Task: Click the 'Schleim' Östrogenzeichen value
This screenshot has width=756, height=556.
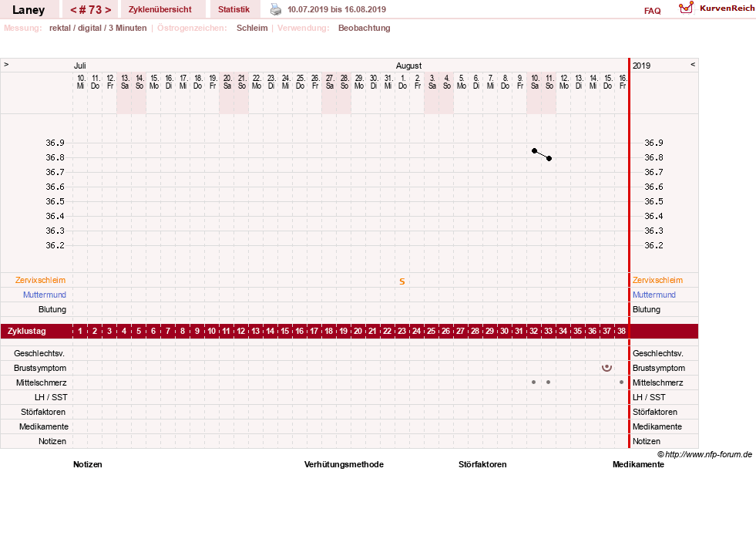Action: click(252, 28)
